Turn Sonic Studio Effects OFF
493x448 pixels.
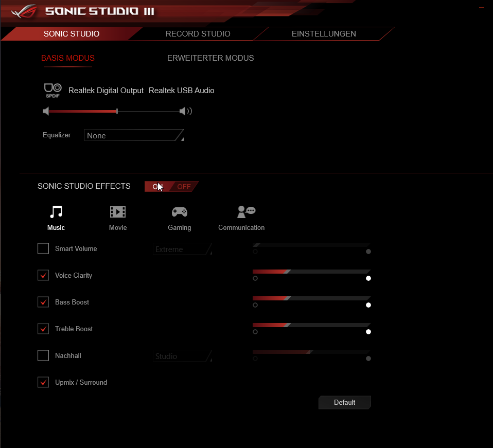click(x=184, y=187)
